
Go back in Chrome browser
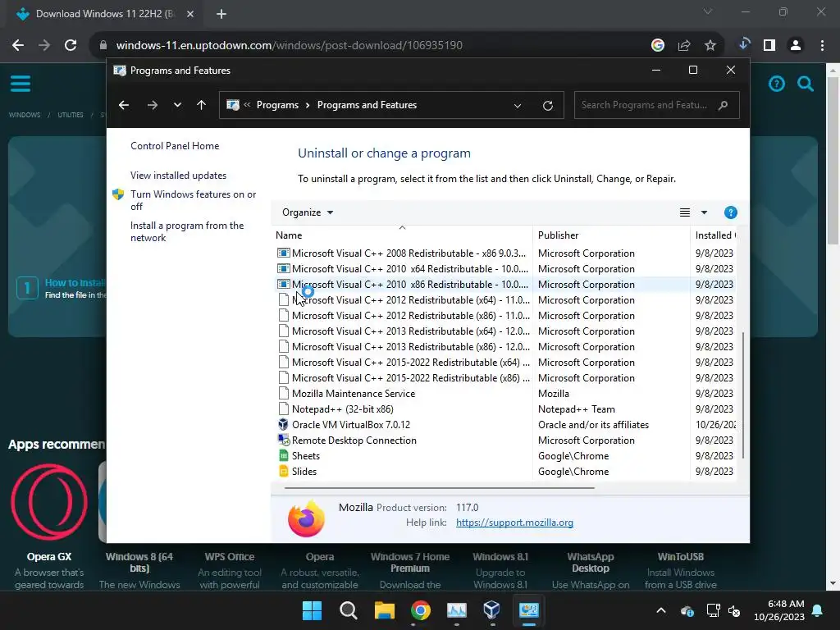(18, 46)
